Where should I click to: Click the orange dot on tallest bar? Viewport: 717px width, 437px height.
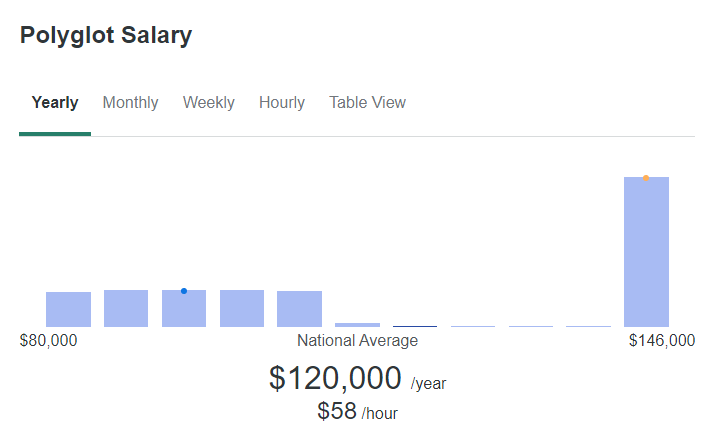646,178
